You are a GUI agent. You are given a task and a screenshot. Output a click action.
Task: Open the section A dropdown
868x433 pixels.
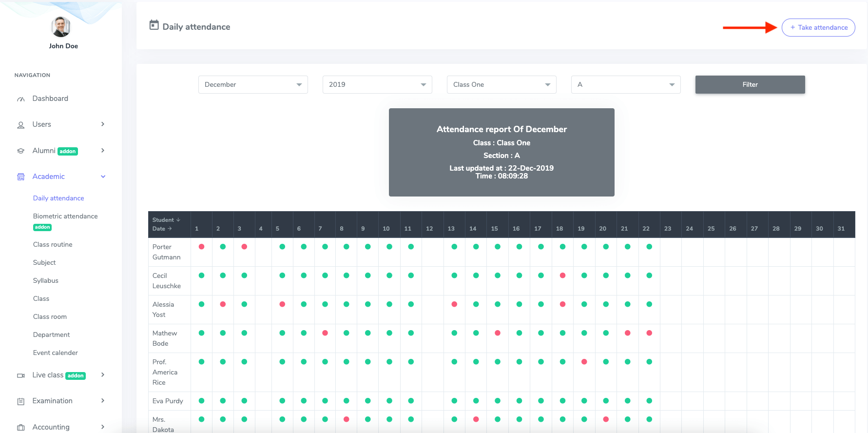tap(626, 84)
